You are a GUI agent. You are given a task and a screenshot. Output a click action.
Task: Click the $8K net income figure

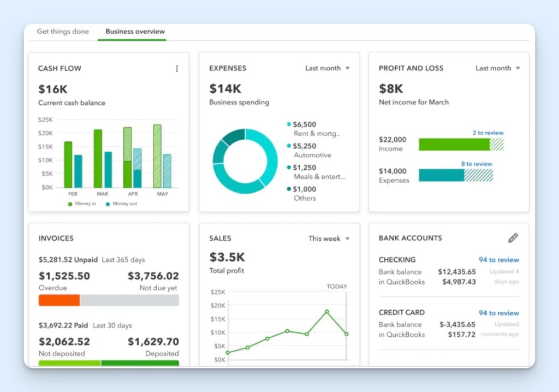tap(391, 88)
